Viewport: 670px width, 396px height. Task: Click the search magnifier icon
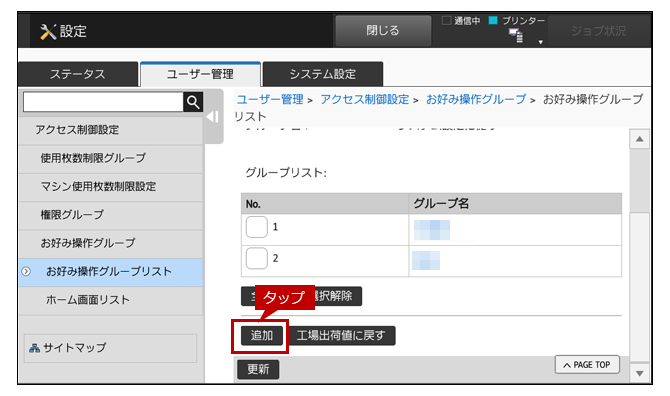pos(193,102)
